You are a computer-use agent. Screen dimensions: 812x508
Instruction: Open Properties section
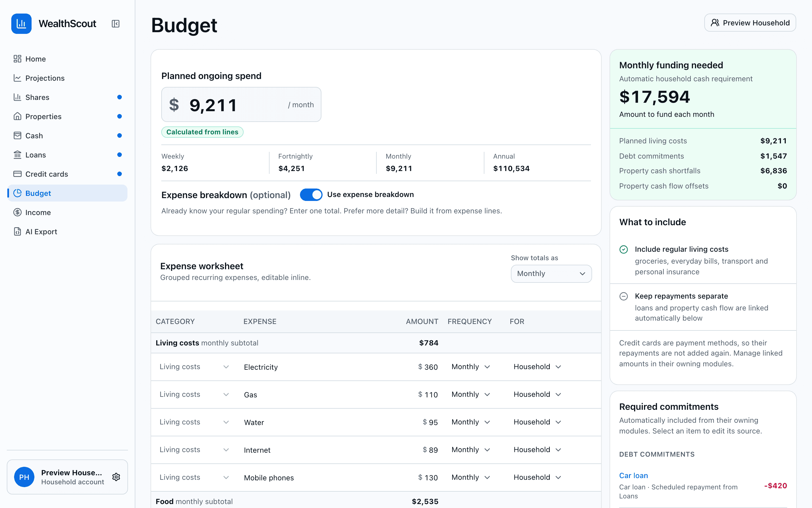[x=67, y=116]
